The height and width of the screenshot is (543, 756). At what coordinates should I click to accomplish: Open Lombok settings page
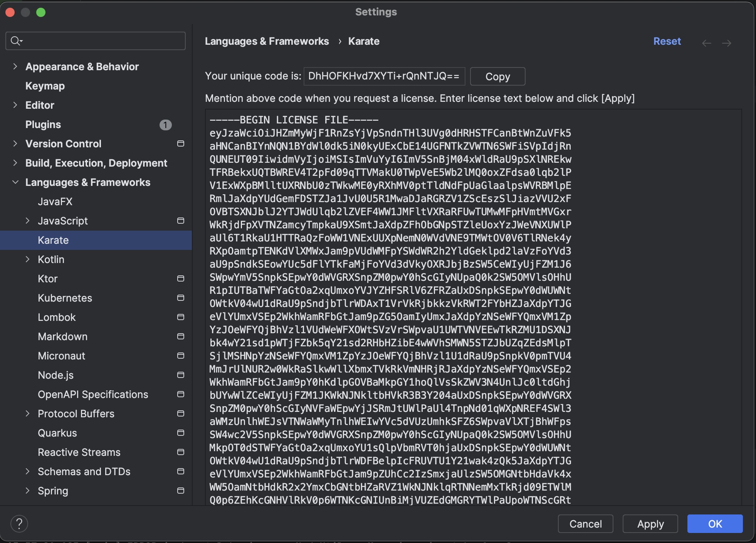pyautogui.click(x=57, y=317)
